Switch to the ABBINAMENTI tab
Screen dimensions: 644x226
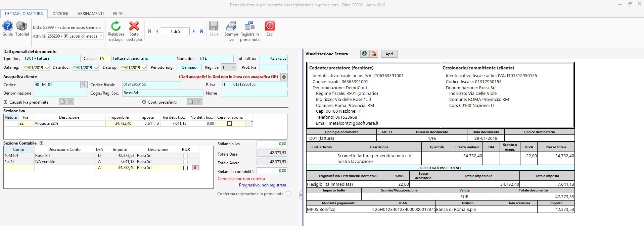(90, 14)
